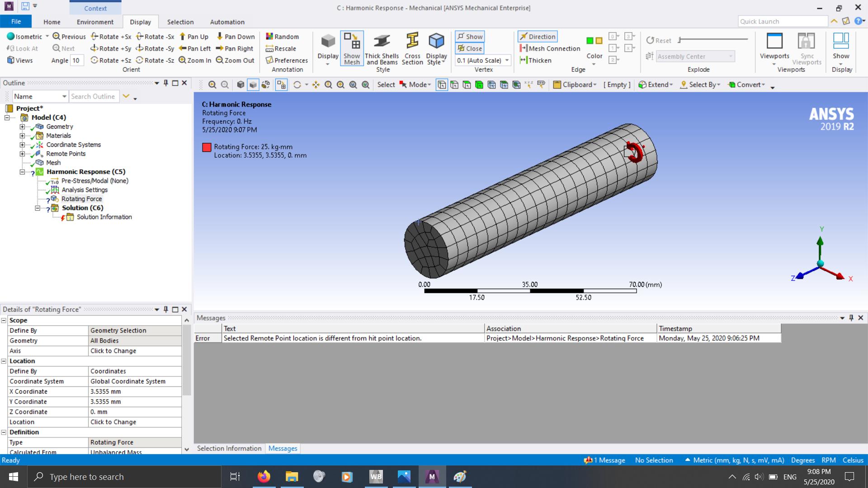Click the explode view slider
The height and width of the screenshot is (488, 868).
713,40
